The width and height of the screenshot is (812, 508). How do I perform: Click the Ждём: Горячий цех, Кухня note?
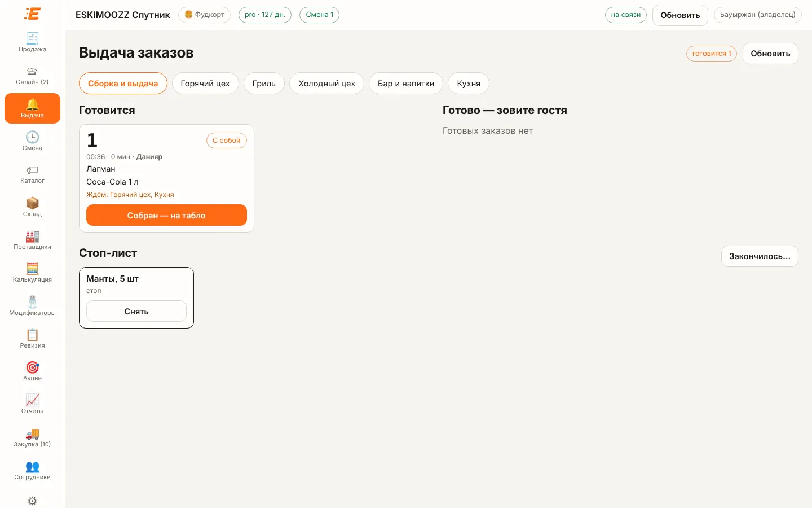pos(130,195)
